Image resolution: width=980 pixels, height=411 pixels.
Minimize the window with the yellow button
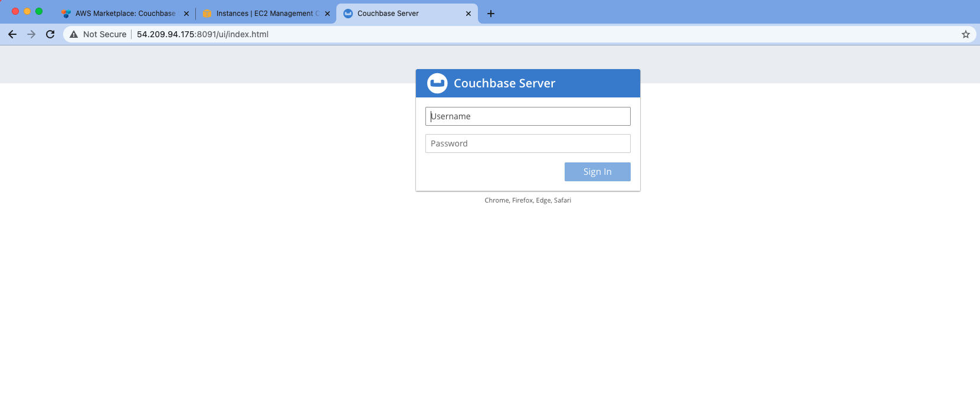27,11
